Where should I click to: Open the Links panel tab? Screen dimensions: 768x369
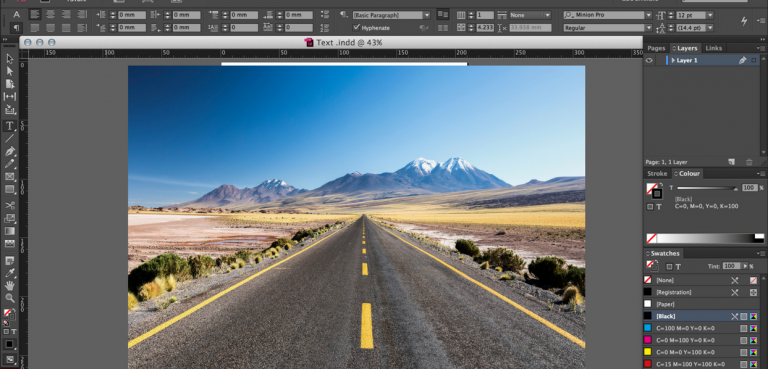click(714, 48)
